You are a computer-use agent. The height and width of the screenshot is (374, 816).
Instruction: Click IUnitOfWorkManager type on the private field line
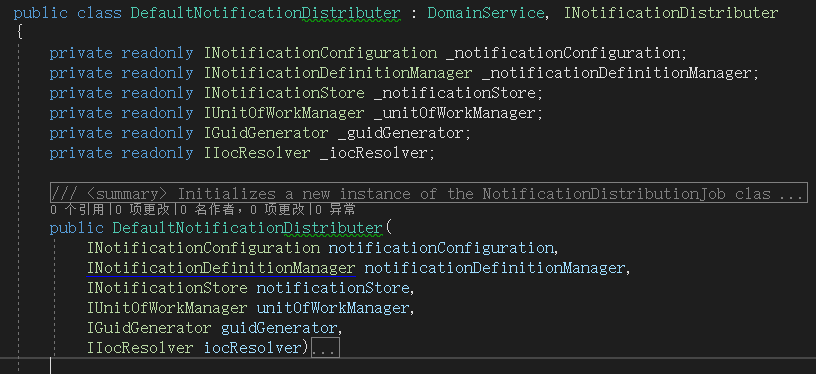click(284, 113)
